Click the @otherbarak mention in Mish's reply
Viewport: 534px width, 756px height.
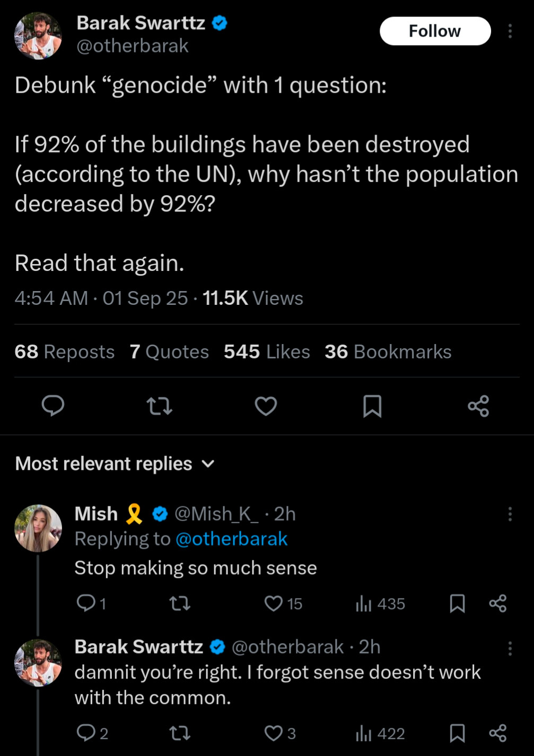(231, 539)
